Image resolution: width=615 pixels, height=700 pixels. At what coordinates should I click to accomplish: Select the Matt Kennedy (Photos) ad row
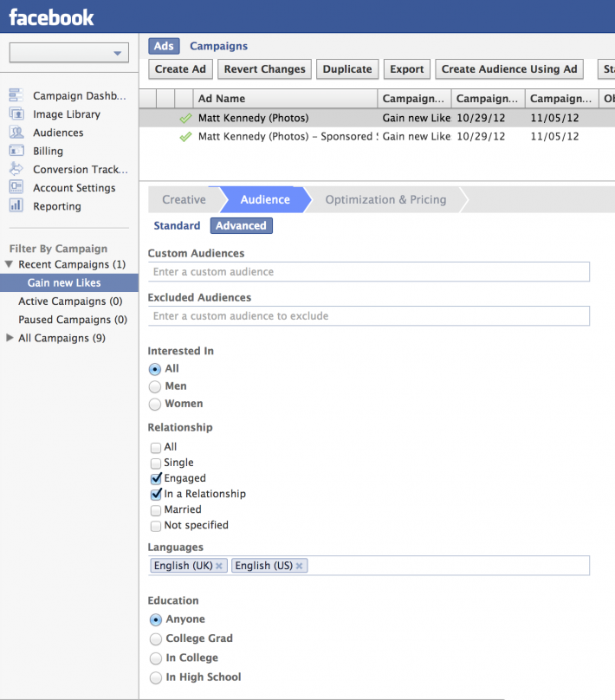(x=377, y=118)
